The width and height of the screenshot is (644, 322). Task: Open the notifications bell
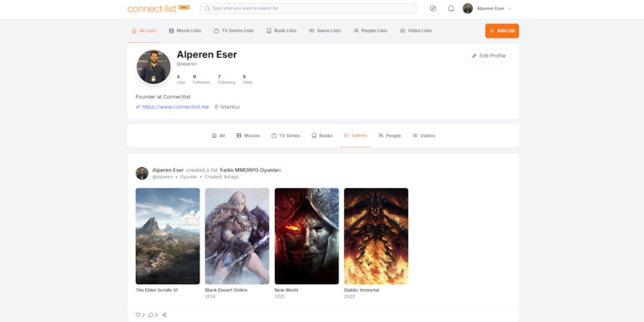pyautogui.click(x=451, y=8)
